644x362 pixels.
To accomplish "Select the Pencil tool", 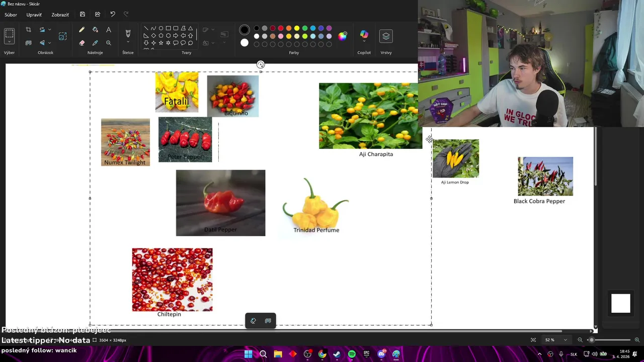I will (x=82, y=30).
